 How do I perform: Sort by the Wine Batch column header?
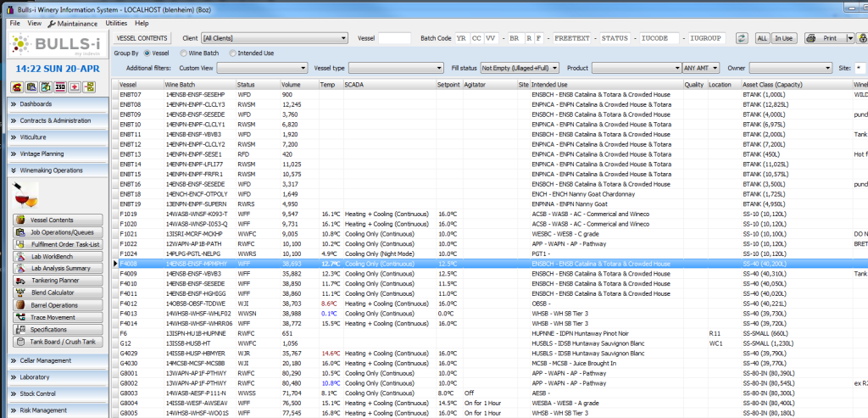point(199,85)
